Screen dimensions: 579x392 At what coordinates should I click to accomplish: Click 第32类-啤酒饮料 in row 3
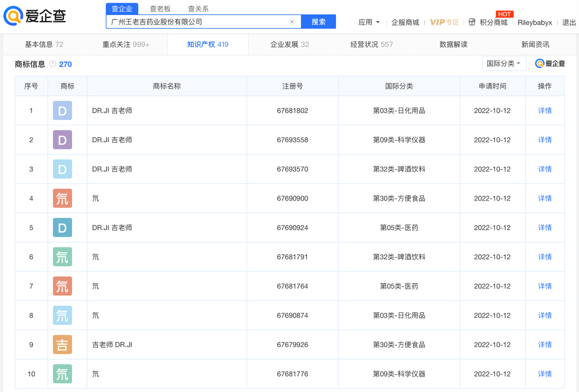399,169
